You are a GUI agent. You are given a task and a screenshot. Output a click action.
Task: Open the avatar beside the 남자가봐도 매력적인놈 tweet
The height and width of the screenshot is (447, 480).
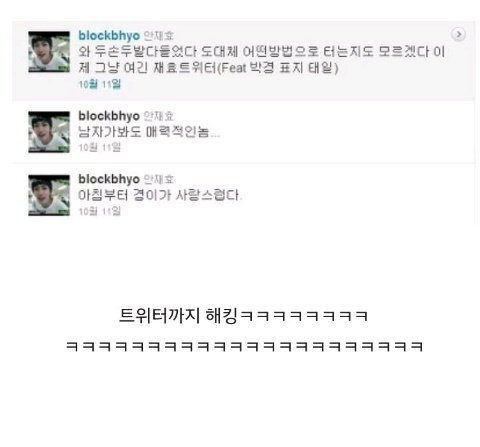49,132
